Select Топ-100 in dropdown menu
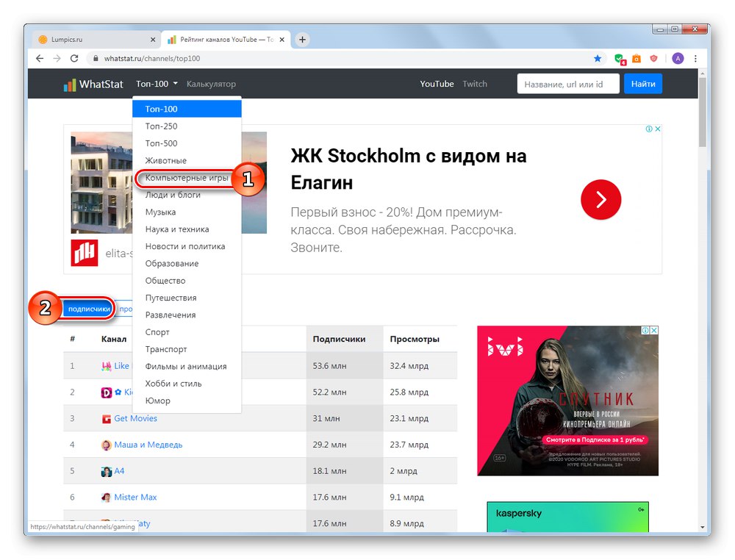The image size is (735, 560). coord(187,110)
